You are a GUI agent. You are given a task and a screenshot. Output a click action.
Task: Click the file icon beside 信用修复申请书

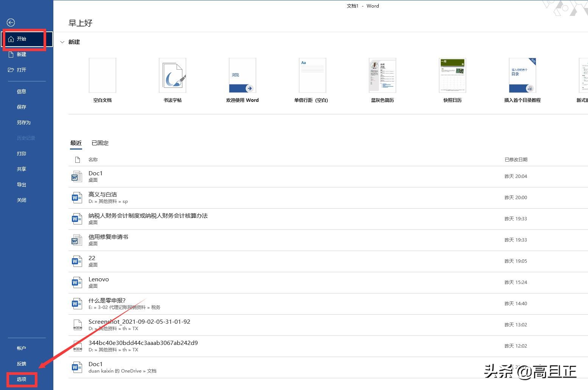[x=77, y=240]
